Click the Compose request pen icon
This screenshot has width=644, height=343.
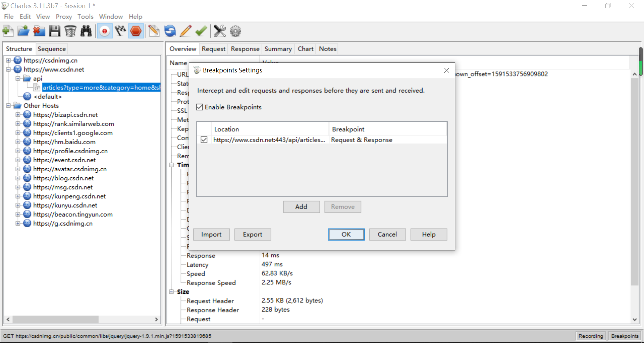pos(154,31)
